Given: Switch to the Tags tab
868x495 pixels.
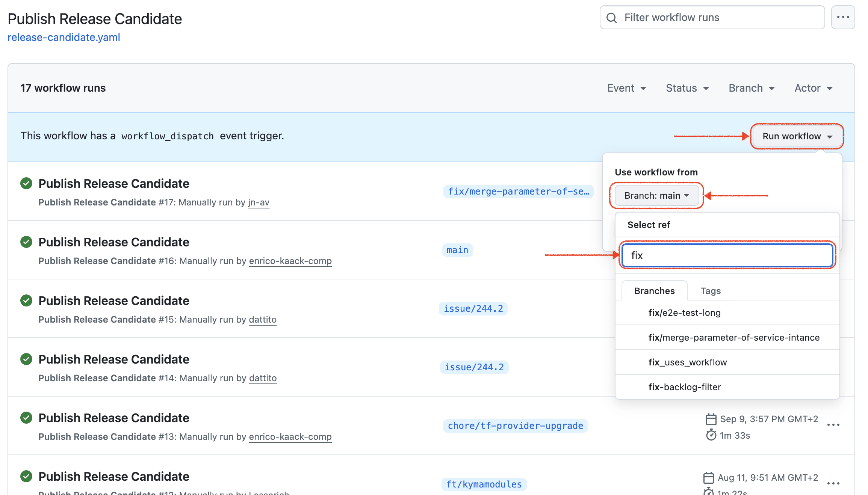Looking at the screenshot, I should (x=710, y=290).
